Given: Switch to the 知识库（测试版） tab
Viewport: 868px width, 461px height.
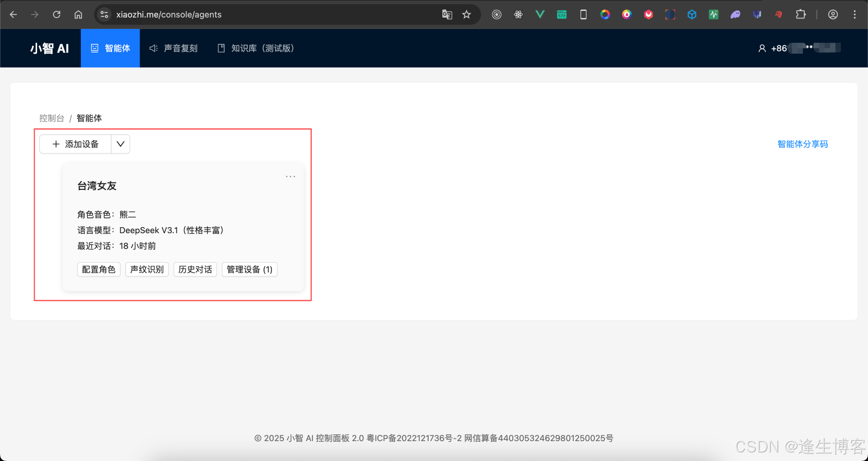Looking at the screenshot, I should pyautogui.click(x=255, y=48).
